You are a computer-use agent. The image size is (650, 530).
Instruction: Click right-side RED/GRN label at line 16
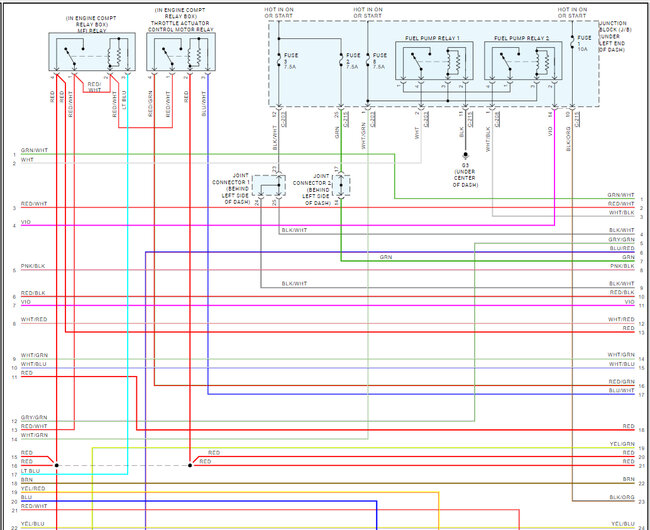[x=622, y=382]
